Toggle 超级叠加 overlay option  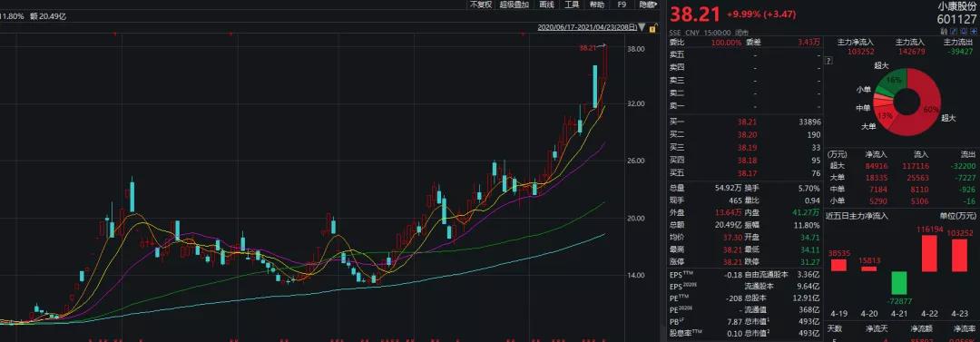tap(514, 5)
